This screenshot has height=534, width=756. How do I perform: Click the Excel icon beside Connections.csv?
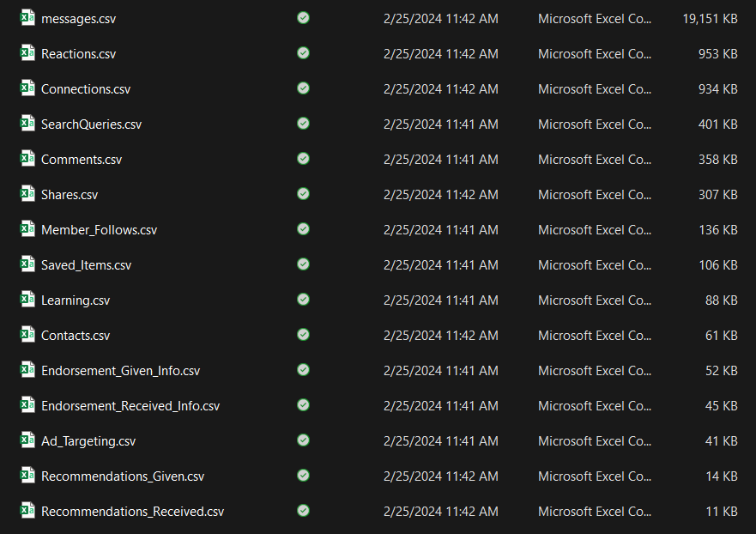27,88
